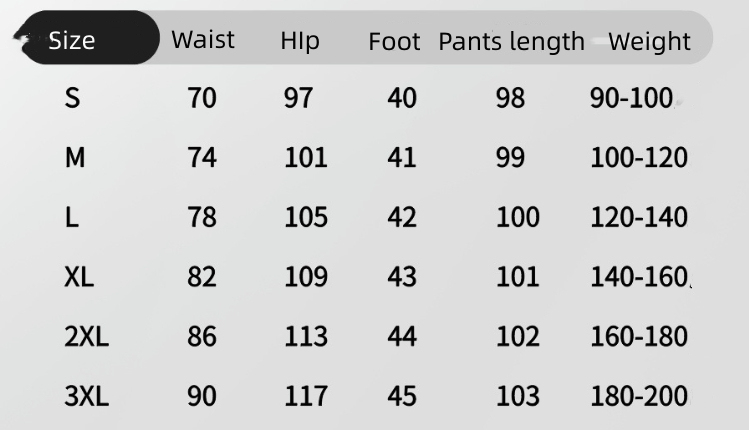
Task: Select the Weight column header
Action: point(649,41)
